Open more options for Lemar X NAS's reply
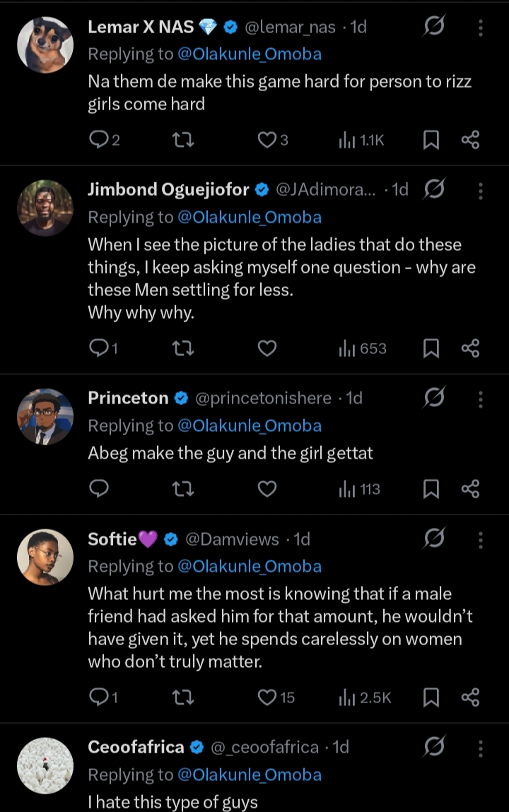 pos(481,28)
